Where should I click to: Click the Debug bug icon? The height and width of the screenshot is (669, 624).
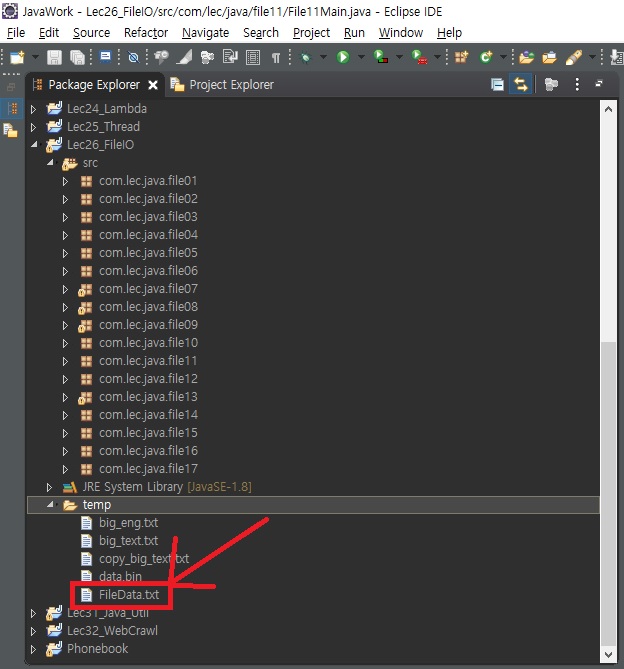click(x=306, y=57)
